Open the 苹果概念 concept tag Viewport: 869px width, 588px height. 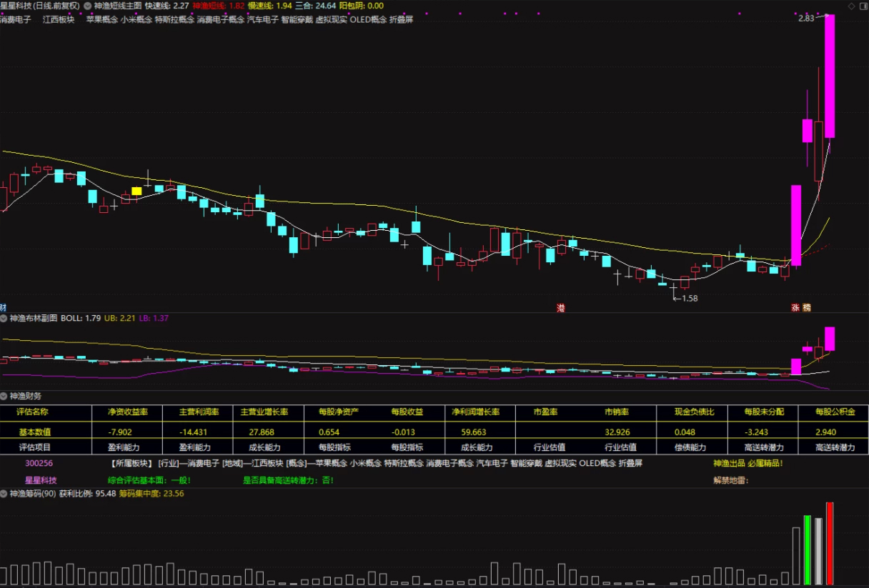pyautogui.click(x=102, y=19)
